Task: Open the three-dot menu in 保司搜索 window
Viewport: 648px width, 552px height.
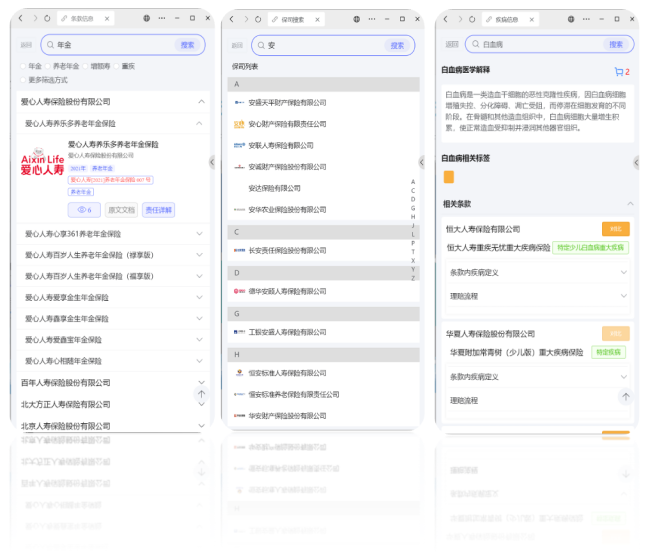Action: click(x=372, y=19)
